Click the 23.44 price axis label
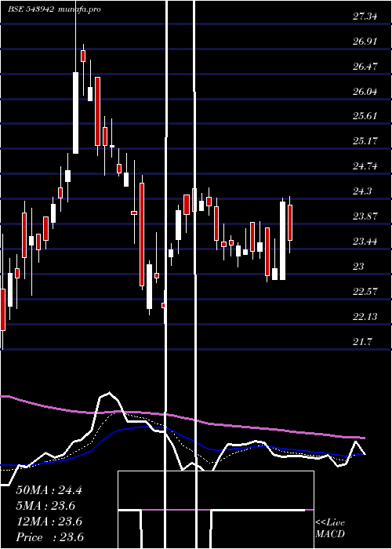The image size is (392, 549). (x=365, y=242)
